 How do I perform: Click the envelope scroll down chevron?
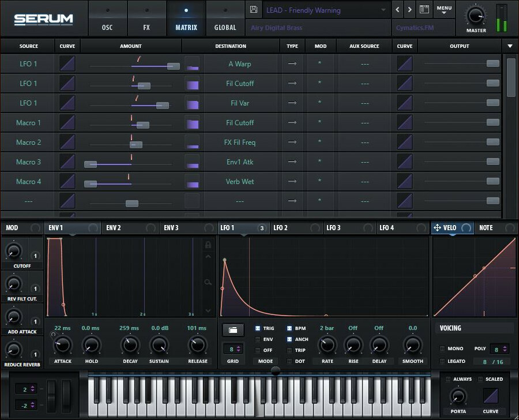(208, 310)
